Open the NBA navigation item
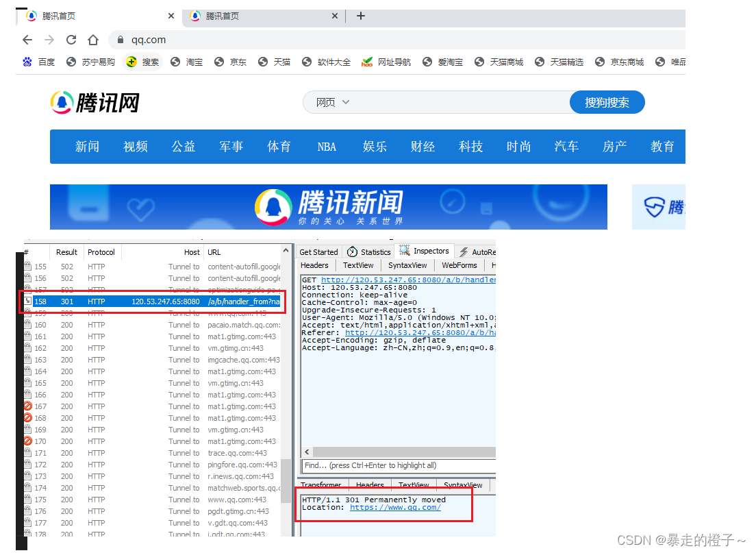The image size is (756, 553). coord(327,147)
